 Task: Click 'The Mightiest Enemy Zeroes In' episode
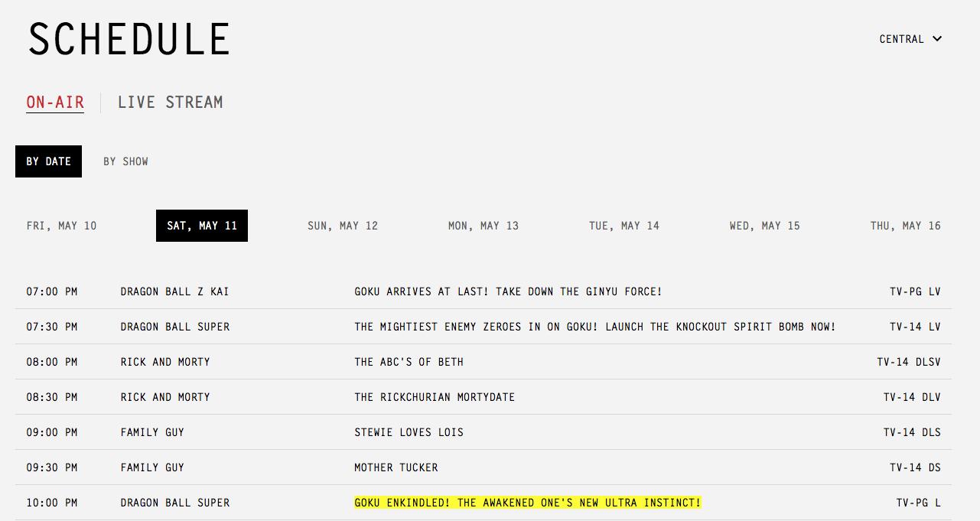click(595, 327)
